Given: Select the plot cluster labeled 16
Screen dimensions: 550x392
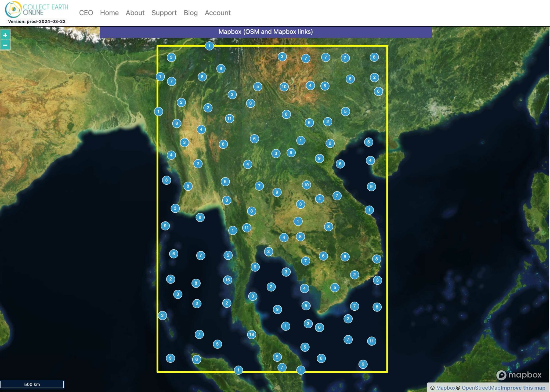Looking at the screenshot, I should [227, 280].
